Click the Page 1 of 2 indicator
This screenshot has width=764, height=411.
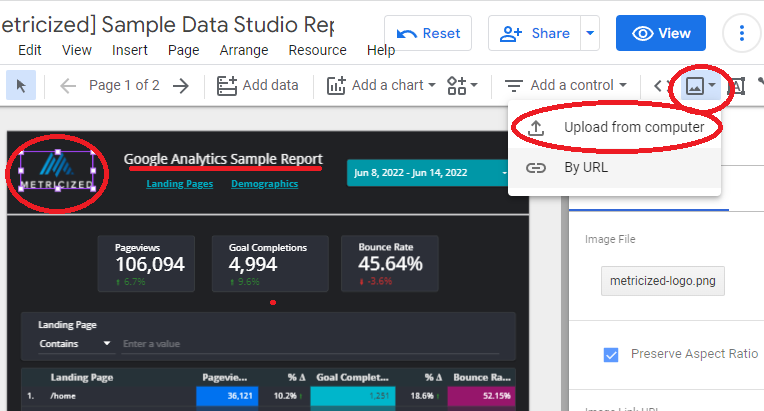pos(124,85)
